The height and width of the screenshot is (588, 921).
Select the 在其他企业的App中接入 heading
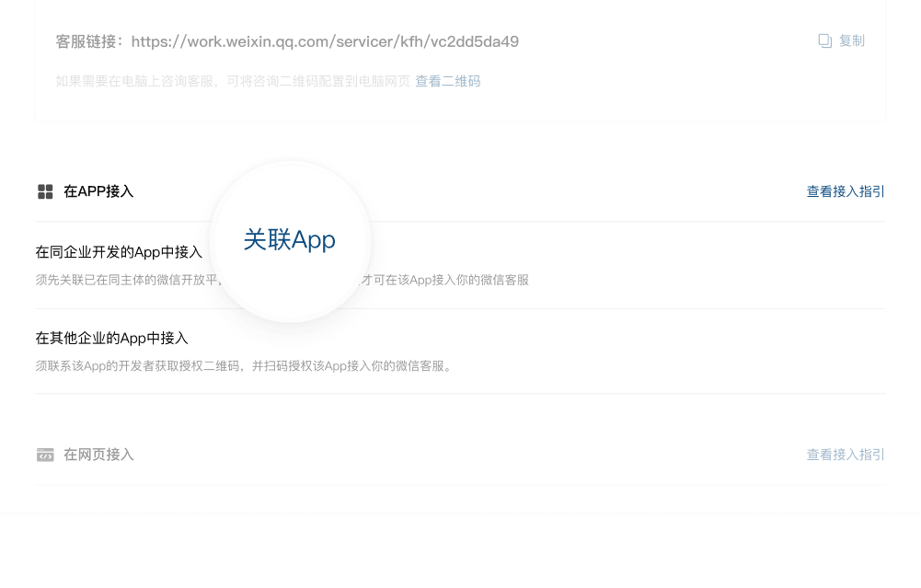pyautogui.click(x=111, y=339)
